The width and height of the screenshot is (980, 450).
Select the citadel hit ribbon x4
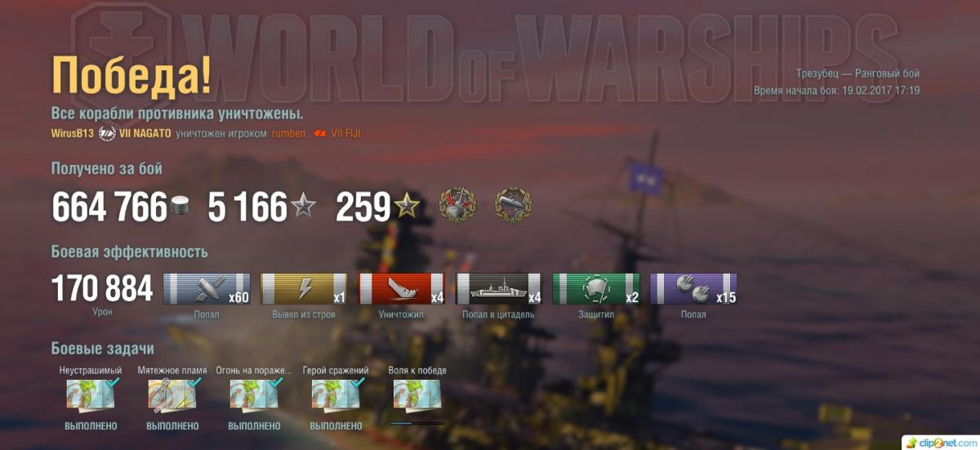[498, 289]
